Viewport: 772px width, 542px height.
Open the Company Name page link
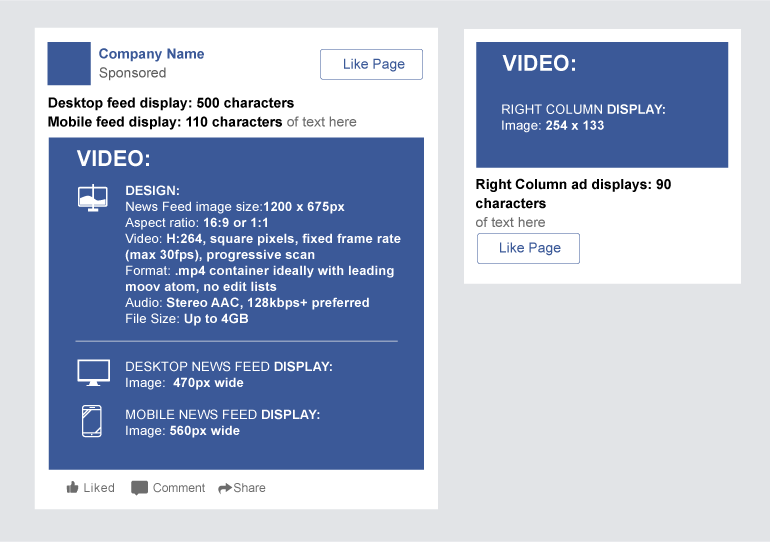[151, 54]
